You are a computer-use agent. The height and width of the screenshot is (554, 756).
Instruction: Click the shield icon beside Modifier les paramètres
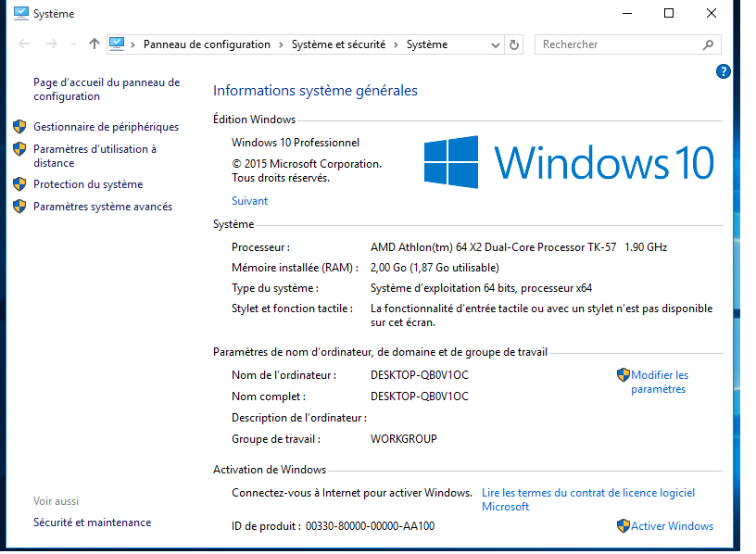(x=624, y=375)
